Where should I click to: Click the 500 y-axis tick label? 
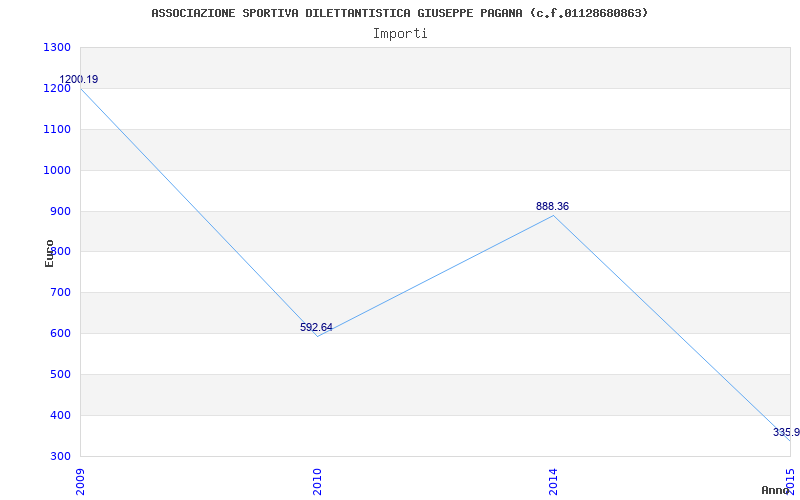point(60,374)
